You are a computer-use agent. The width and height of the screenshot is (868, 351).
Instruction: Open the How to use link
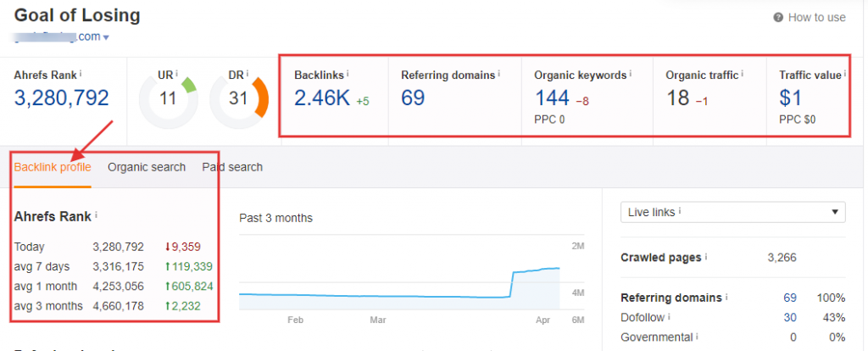coord(816,18)
